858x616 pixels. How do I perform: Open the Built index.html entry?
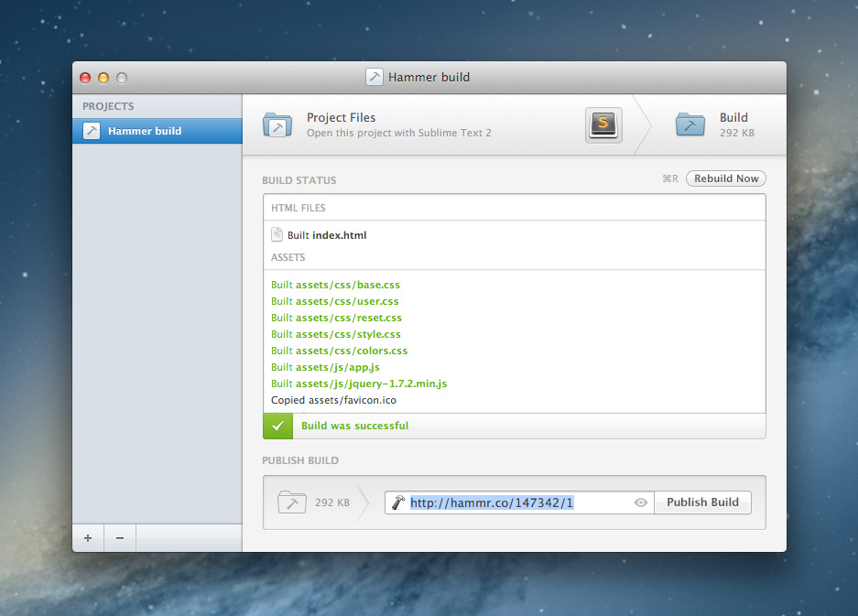coord(327,235)
